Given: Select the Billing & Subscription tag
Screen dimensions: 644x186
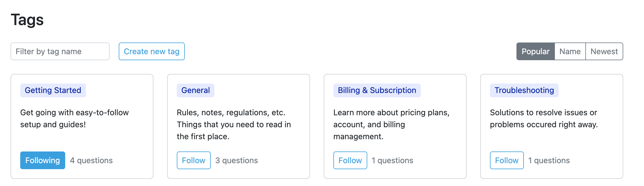Looking at the screenshot, I should click(x=376, y=90).
